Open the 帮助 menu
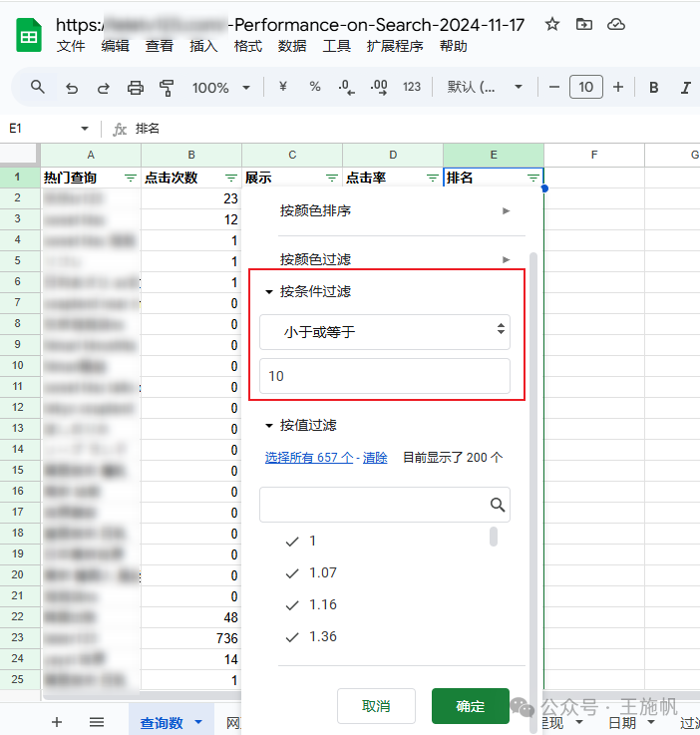The image size is (700, 735). click(454, 46)
